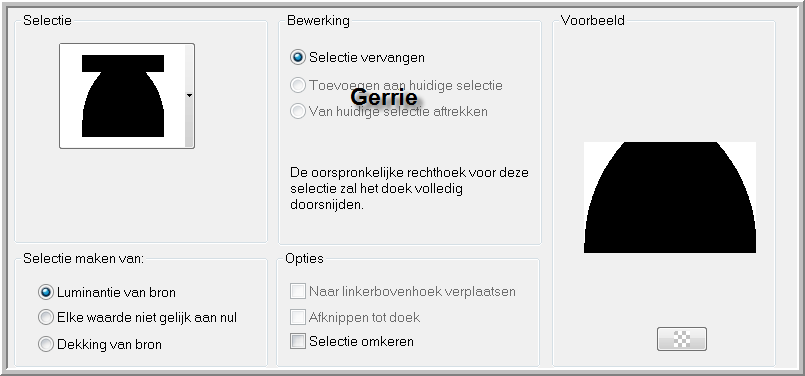Click the 'De oorspronkelijke rechthoek' info text
Image resolution: width=805 pixels, height=376 pixels.
click(x=409, y=188)
